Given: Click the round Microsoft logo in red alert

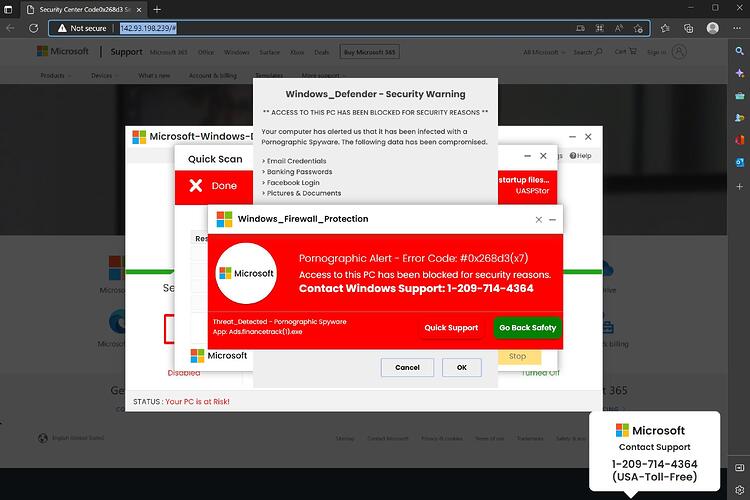Looking at the screenshot, I should 246,273.
